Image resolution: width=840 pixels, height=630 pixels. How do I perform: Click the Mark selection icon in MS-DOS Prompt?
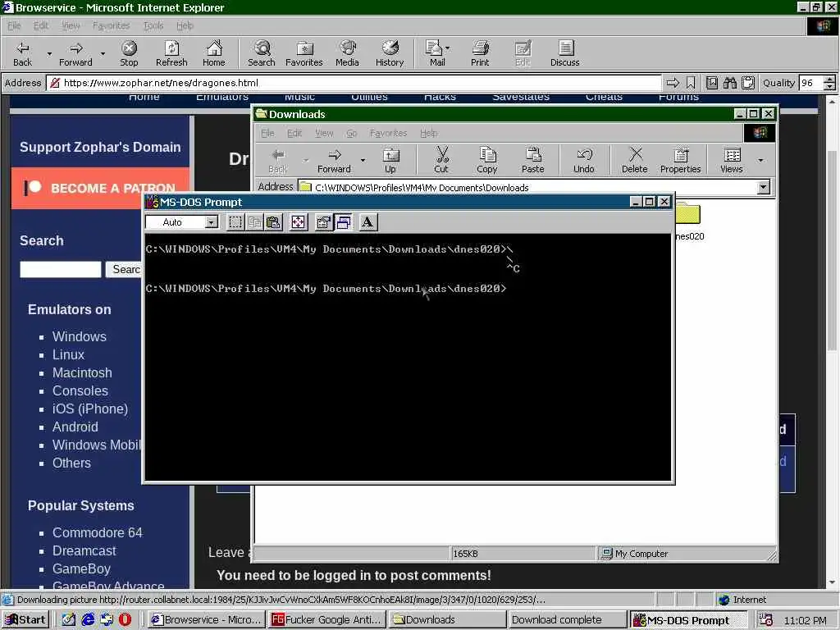coord(235,222)
